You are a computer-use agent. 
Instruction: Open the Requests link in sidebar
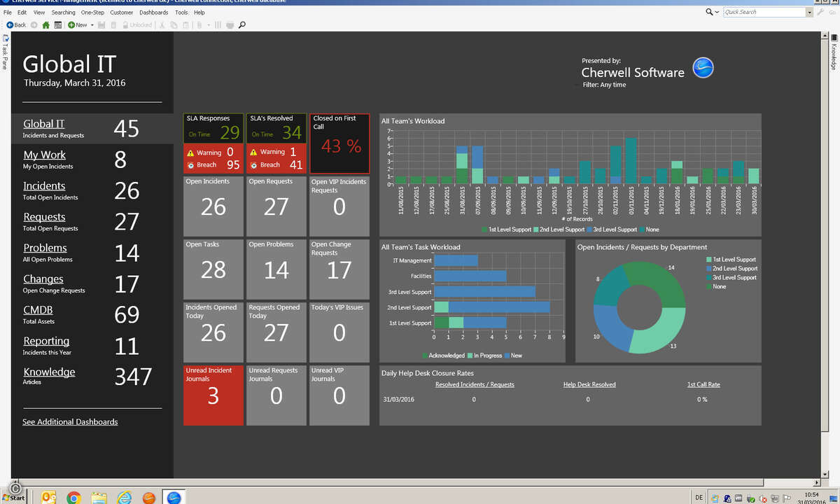tap(44, 217)
